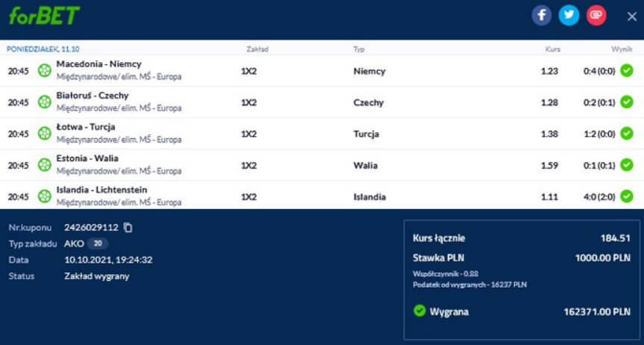
Task: Close the coupon window
Action: 631,16
